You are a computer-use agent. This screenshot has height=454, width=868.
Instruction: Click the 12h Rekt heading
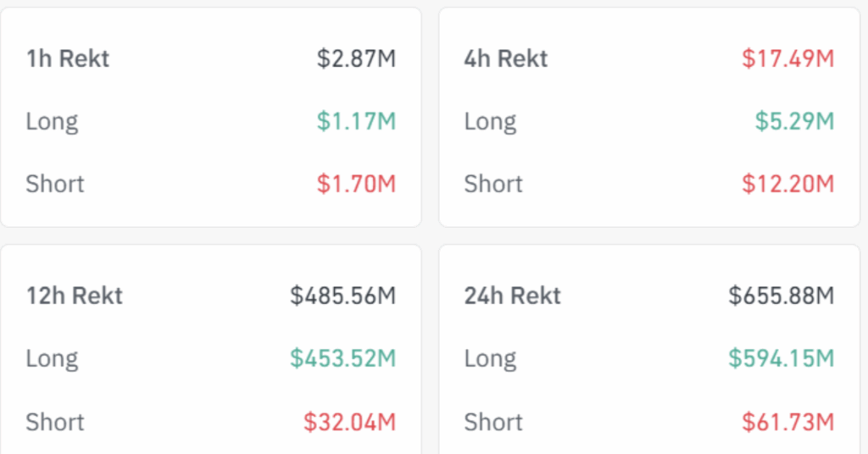tap(75, 296)
